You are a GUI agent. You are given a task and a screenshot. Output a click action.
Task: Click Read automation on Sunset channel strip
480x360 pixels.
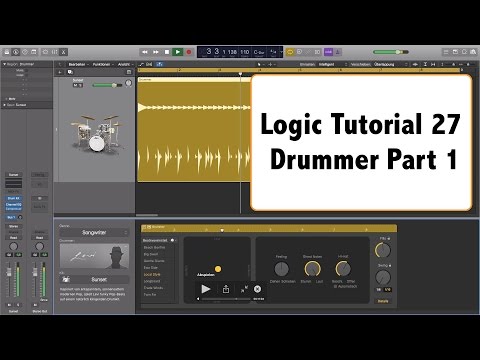click(13, 238)
